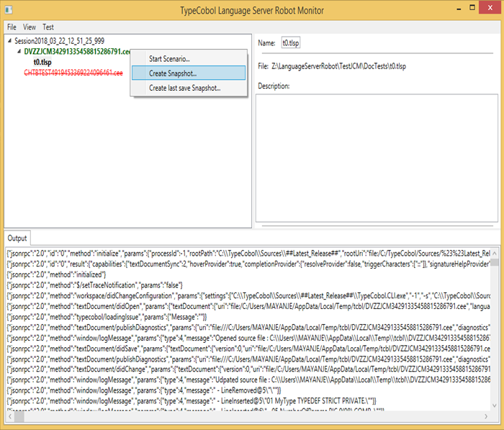
Task: Click the File path Z:\LanguageServerRobot text
Action: pyautogui.click(x=339, y=66)
